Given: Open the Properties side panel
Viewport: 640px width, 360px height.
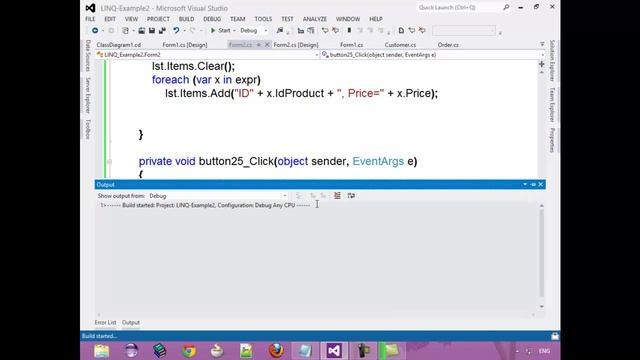Looking at the screenshot, I should [x=552, y=140].
